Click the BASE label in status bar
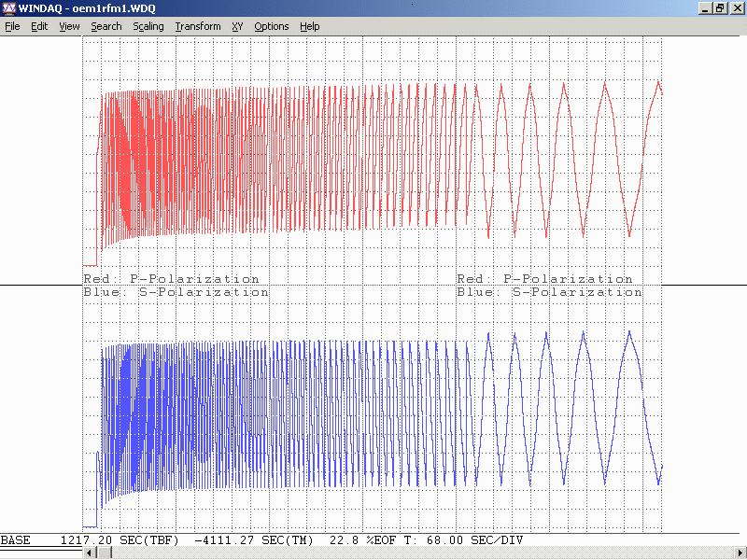Viewport: 747px width, 560px height. [x=15, y=540]
